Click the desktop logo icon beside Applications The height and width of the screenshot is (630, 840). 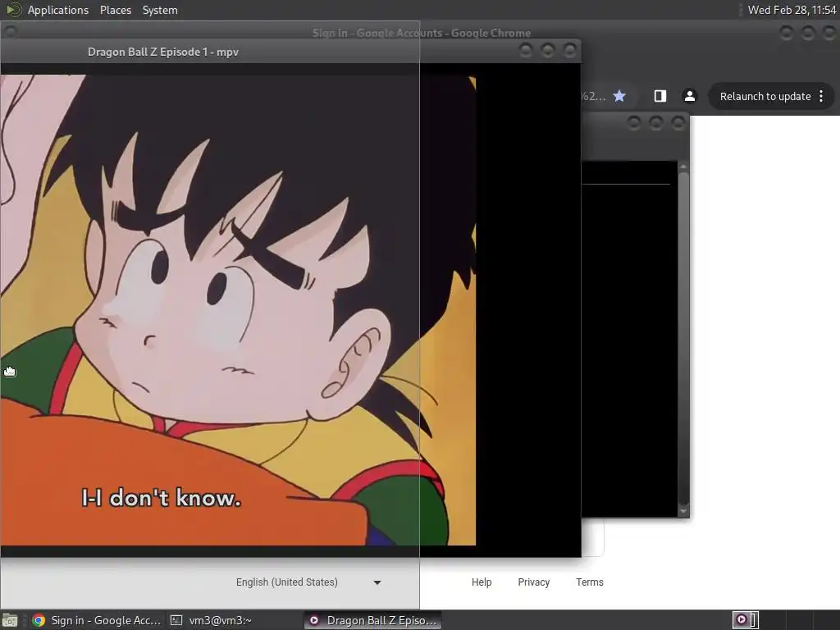(13, 10)
